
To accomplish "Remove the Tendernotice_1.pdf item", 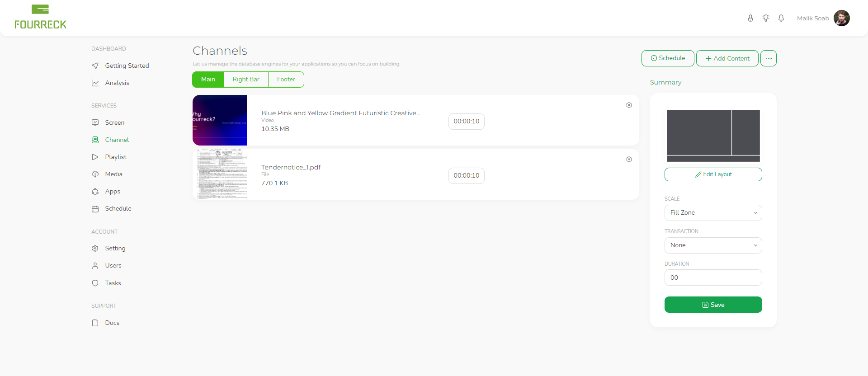I will coord(629,160).
